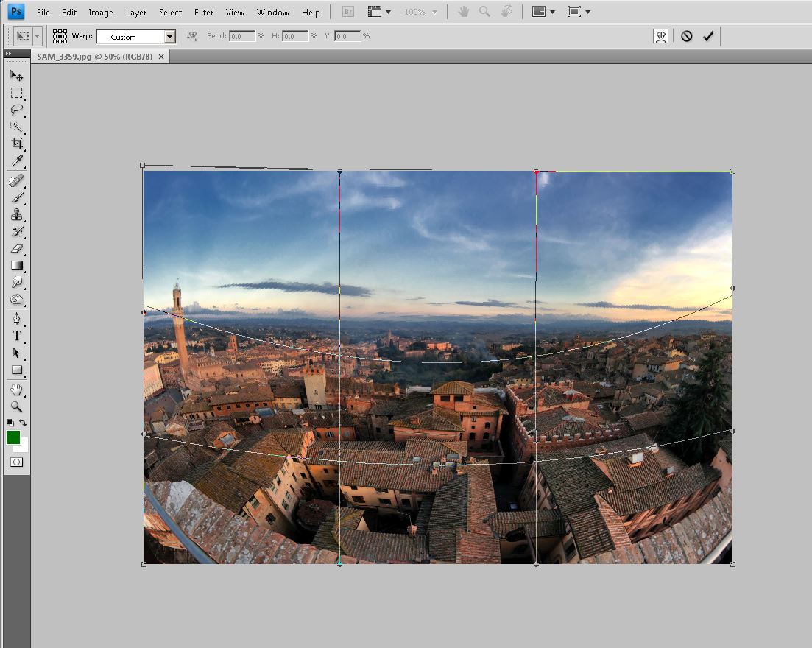This screenshot has height=648, width=812.
Task: Cancel the warp transform
Action: [687, 36]
